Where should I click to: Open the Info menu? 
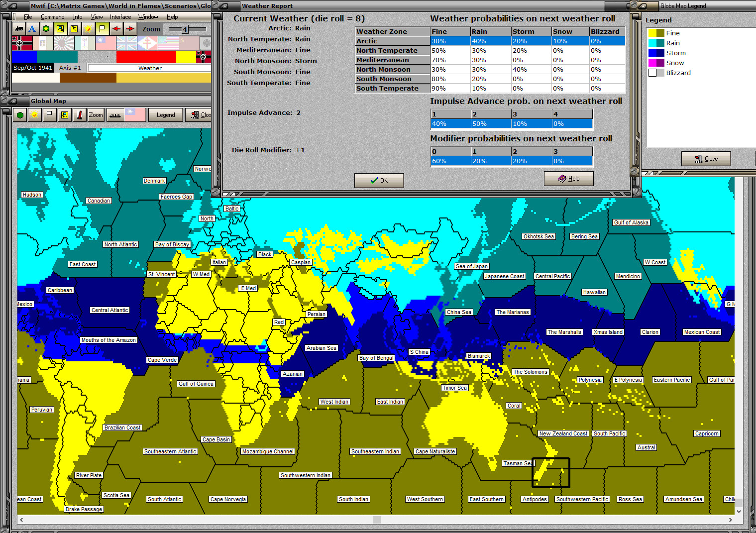(78, 17)
